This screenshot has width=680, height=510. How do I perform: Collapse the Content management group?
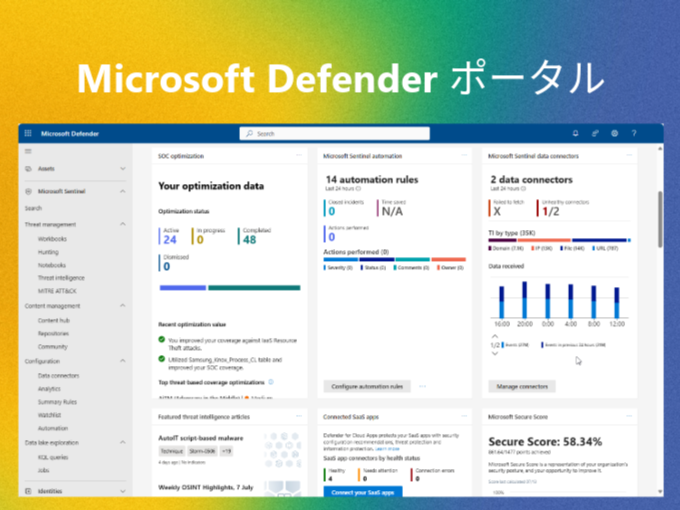[123, 306]
